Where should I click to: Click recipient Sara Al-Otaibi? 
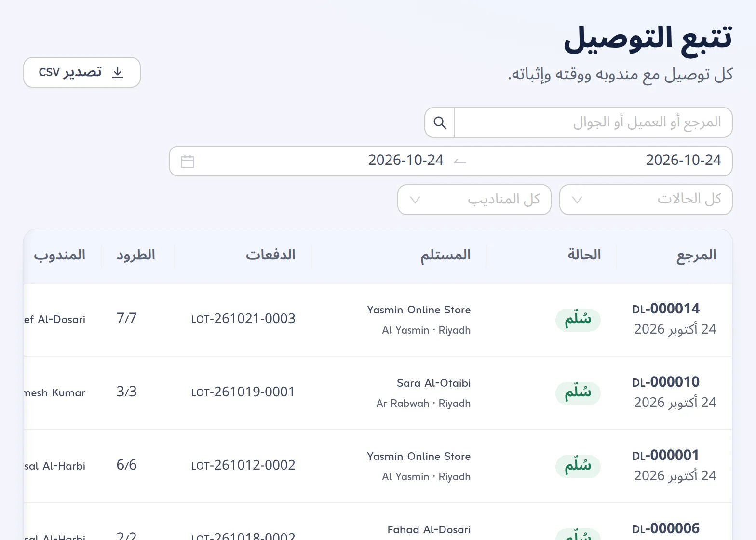coord(434,383)
